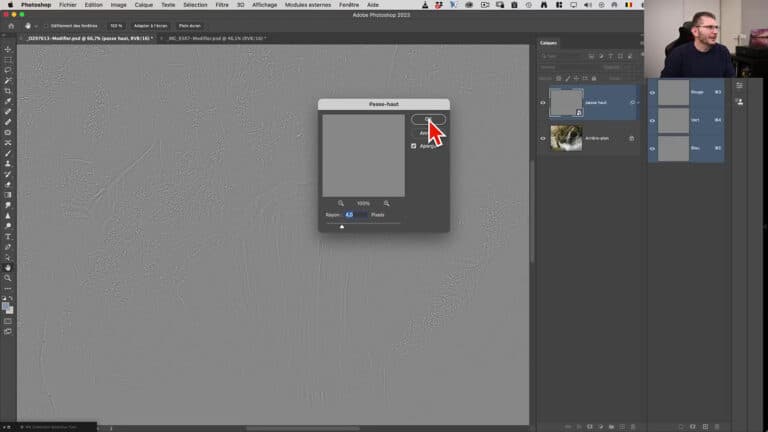Click Adapter à l'écran button
The image size is (768, 432).
(x=150, y=26)
